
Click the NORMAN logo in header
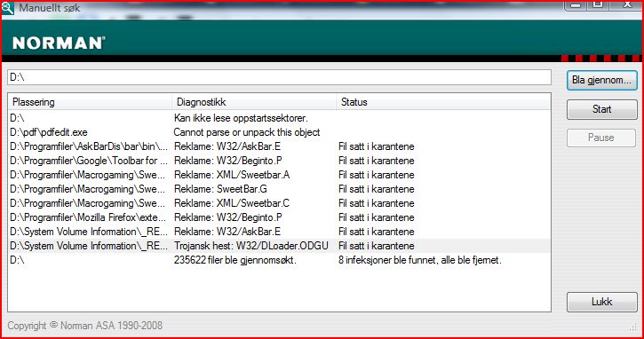coord(59,43)
